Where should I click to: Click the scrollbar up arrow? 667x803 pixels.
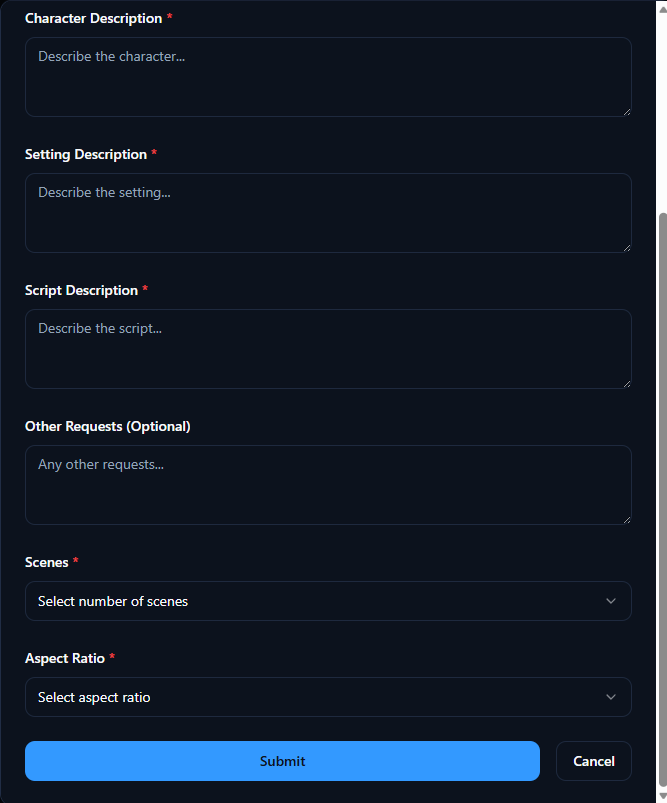click(x=660, y=7)
